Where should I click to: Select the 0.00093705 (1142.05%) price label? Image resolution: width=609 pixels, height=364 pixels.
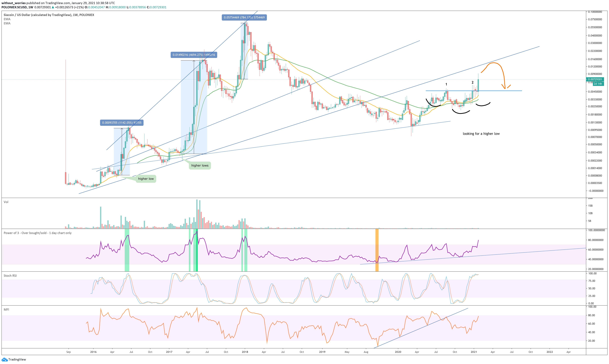[x=122, y=123]
